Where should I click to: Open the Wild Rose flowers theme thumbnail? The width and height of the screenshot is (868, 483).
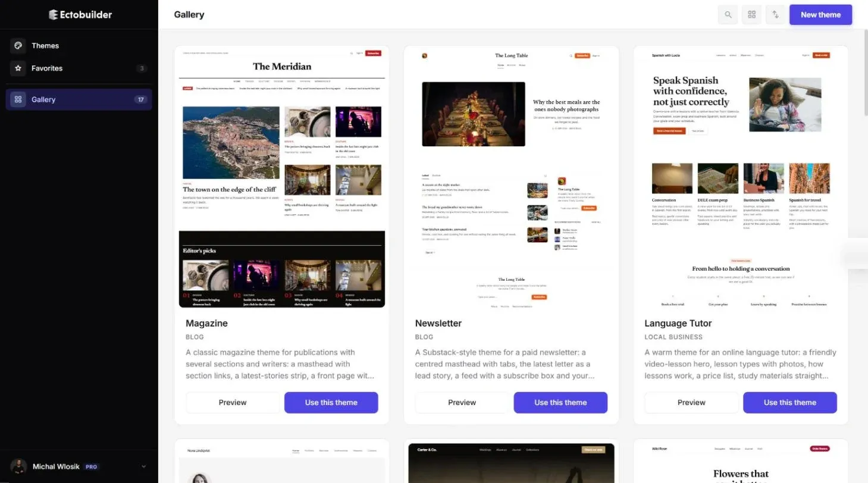coord(741,462)
